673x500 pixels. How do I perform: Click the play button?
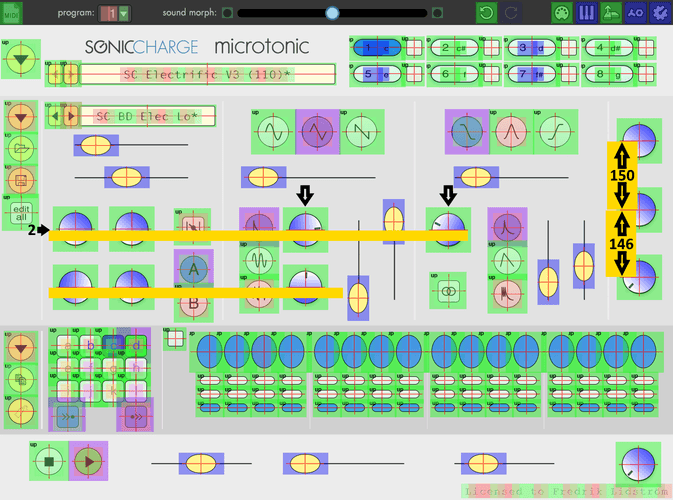tap(88, 461)
